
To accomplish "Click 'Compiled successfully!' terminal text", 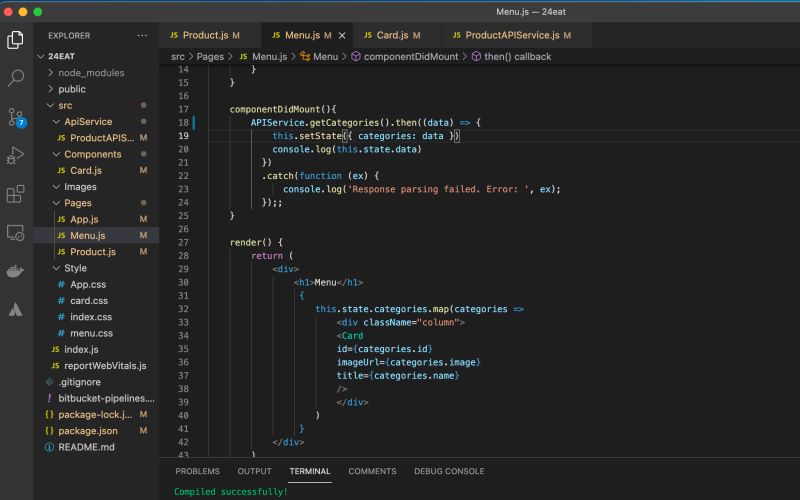I will pos(231,492).
